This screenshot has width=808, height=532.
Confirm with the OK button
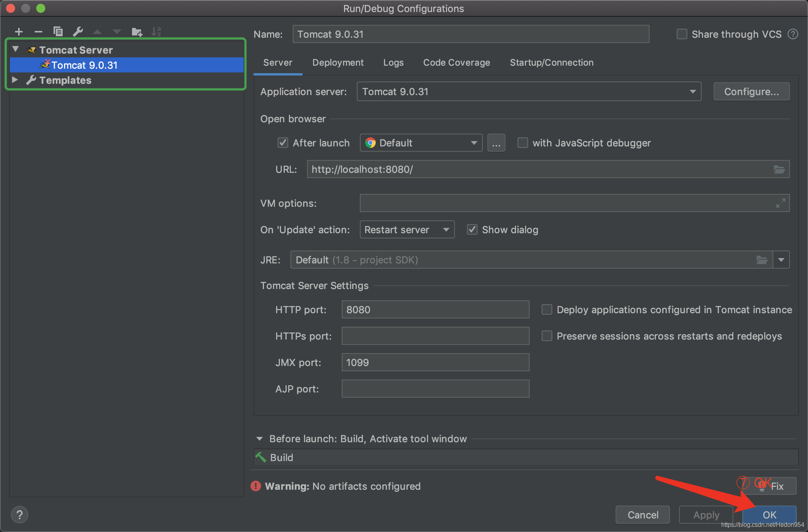click(770, 515)
